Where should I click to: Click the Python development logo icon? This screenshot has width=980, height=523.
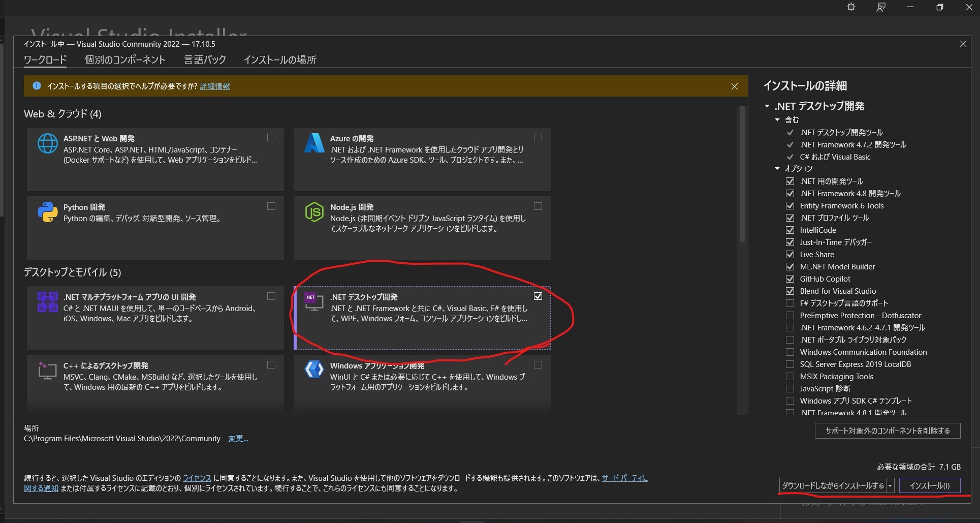(48, 212)
